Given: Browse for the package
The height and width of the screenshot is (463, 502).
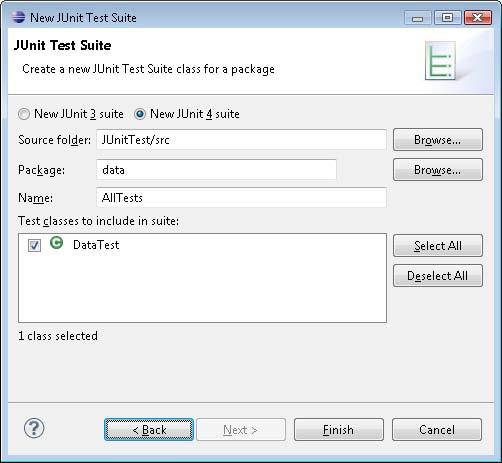Looking at the screenshot, I should pos(438,170).
